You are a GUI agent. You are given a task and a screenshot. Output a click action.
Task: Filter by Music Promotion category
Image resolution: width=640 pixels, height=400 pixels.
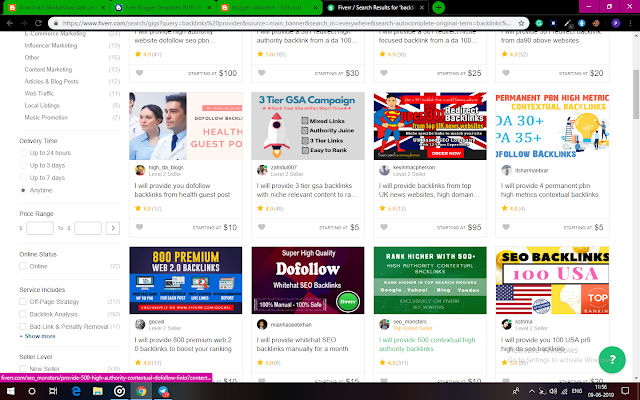click(x=46, y=118)
